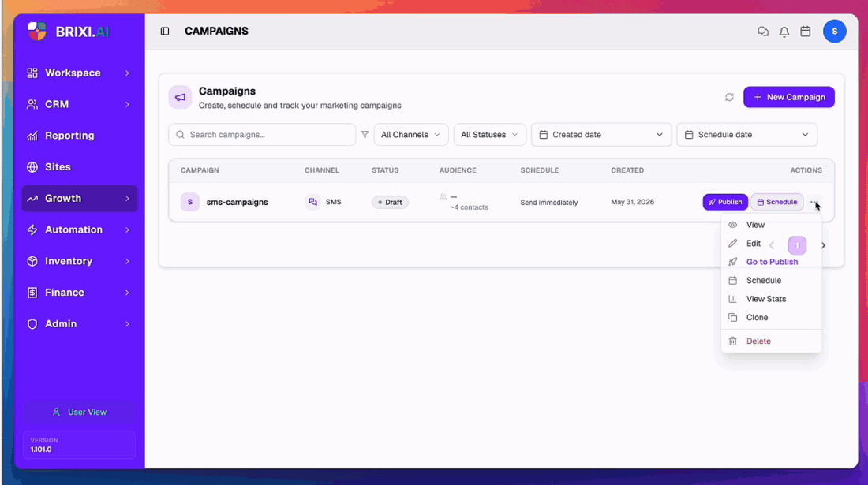Click the sms-campaigns S avatar
This screenshot has width=868, height=485.
[190, 202]
